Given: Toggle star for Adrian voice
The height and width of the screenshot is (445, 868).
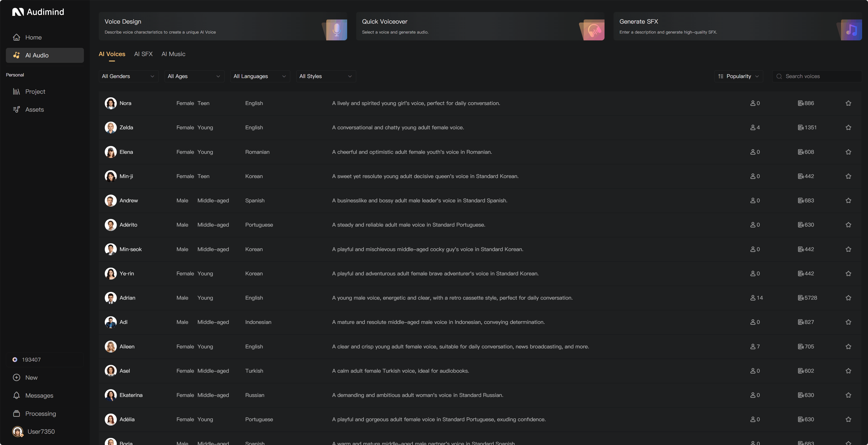Looking at the screenshot, I should pyautogui.click(x=848, y=298).
